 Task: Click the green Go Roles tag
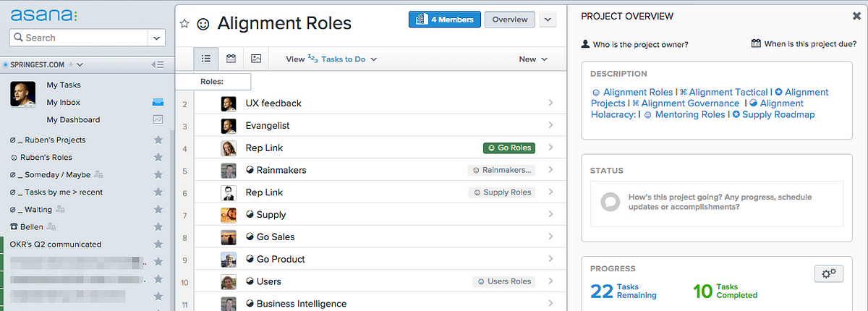click(509, 148)
